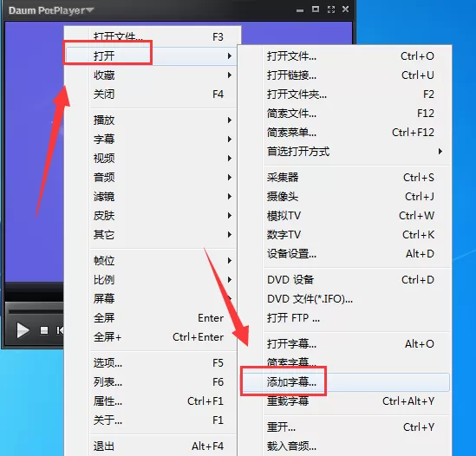
Task: Click 重载字幕 Ctrl+Alt+Y
Action: [x=344, y=401]
